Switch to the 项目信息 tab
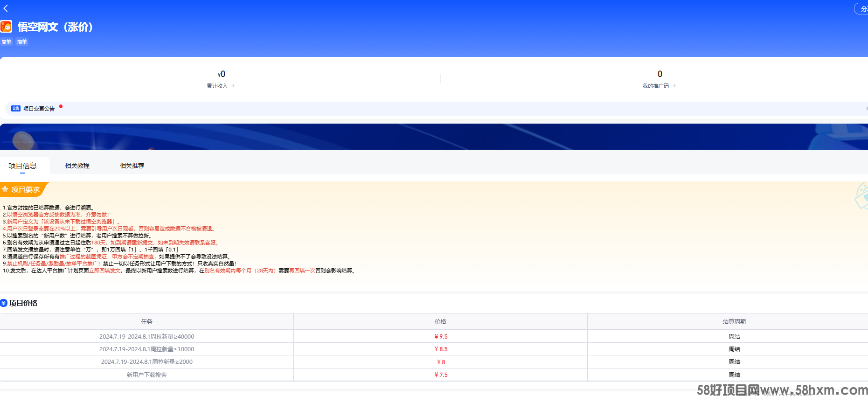The height and width of the screenshot is (396, 868). click(22, 166)
